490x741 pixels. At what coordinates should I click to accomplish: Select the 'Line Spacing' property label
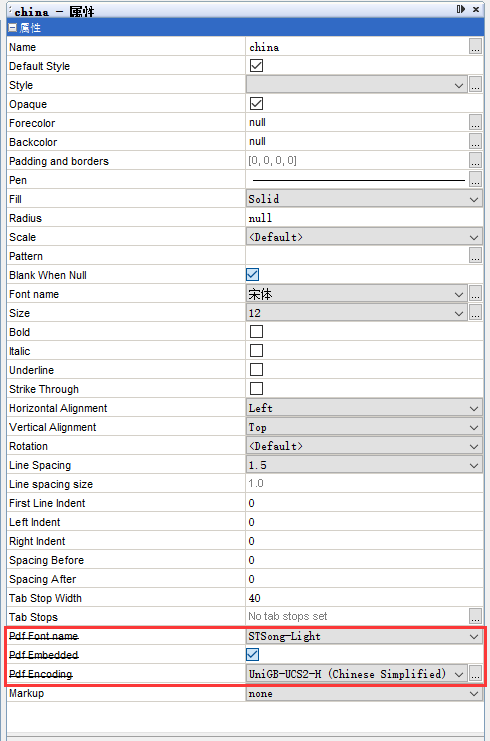[40, 465]
